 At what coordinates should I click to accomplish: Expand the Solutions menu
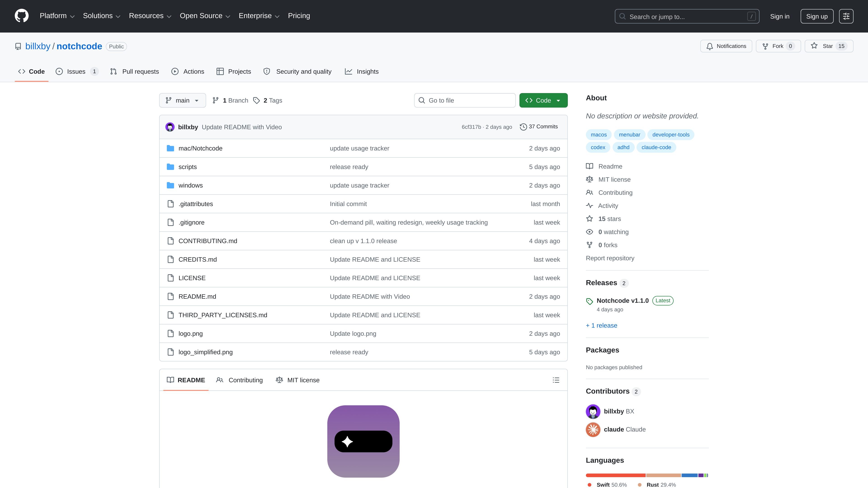click(x=101, y=16)
